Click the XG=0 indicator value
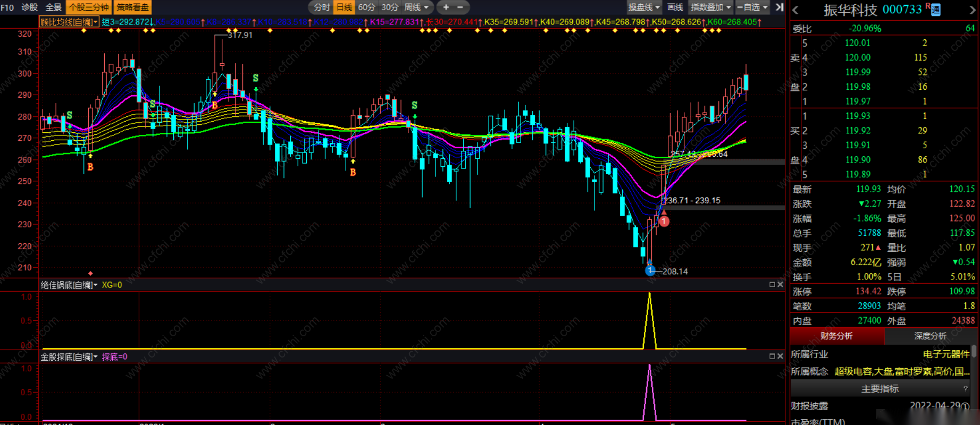980x425 pixels. [112, 285]
